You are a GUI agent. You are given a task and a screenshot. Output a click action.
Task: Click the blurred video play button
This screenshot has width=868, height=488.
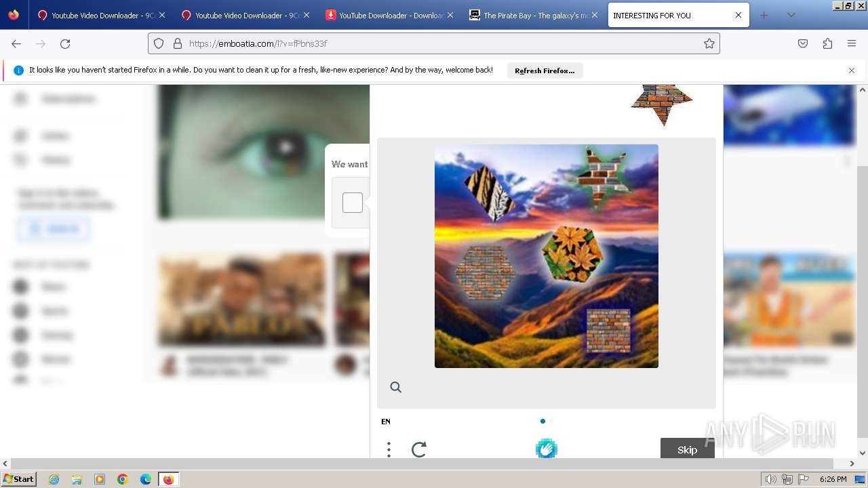tap(285, 147)
